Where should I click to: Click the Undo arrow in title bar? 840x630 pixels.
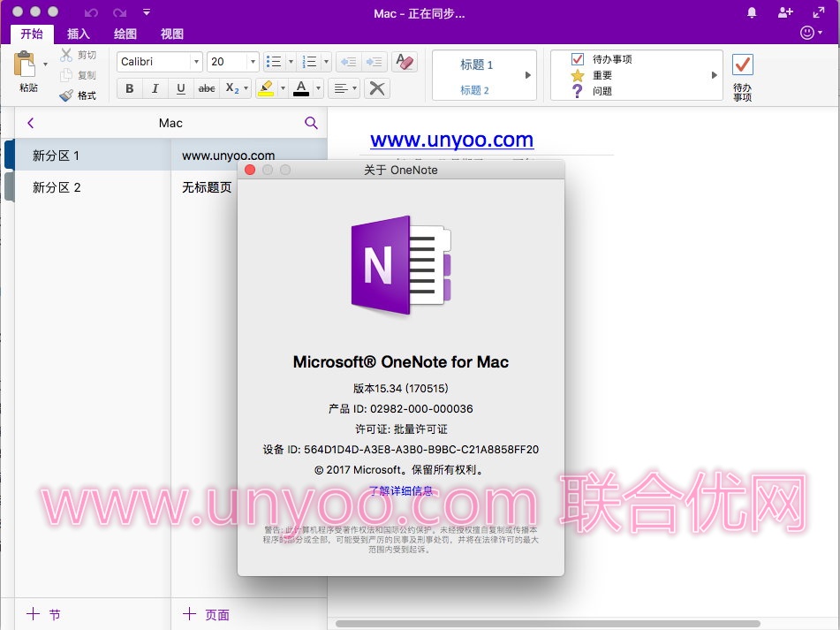(x=91, y=12)
